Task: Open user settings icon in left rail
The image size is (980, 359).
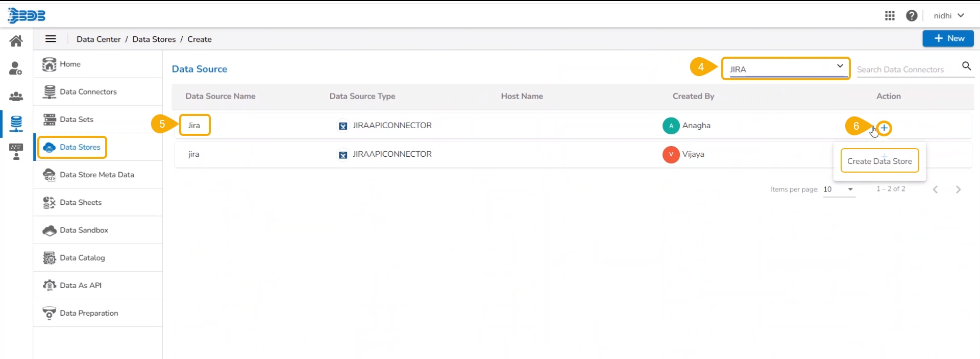Action: (16, 68)
